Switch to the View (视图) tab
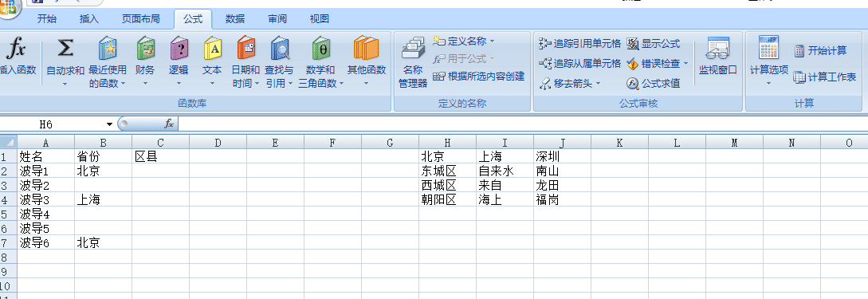Image resolution: width=868 pixels, height=299 pixels. (320, 19)
